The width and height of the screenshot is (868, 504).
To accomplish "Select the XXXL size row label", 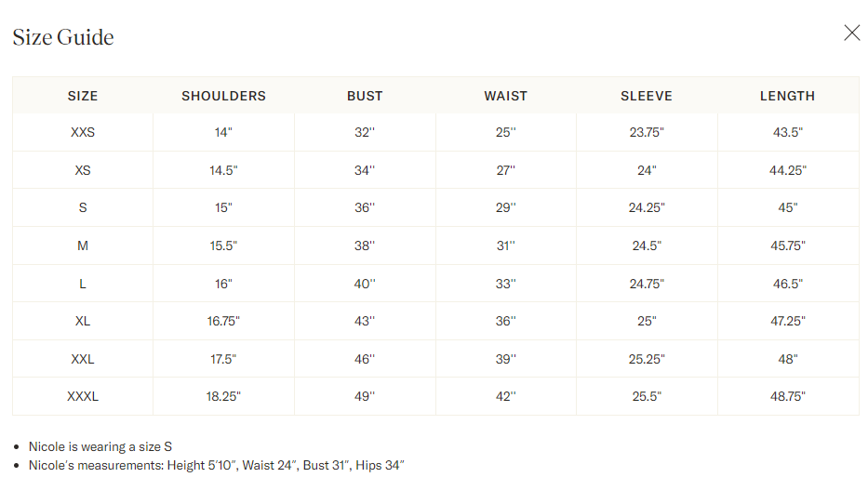I will (x=83, y=396).
